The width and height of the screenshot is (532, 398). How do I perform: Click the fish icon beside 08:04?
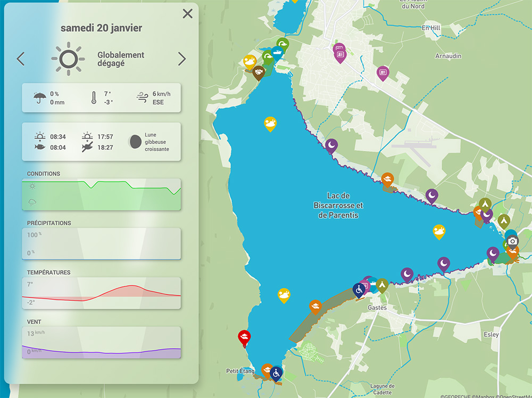pyautogui.click(x=40, y=147)
